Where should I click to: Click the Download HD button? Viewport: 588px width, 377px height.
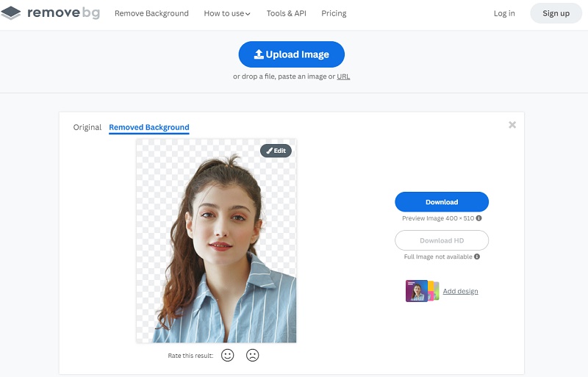click(x=442, y=240)
